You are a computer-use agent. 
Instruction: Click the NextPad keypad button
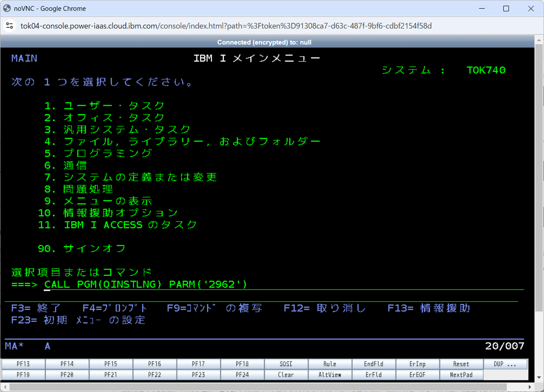461,375
